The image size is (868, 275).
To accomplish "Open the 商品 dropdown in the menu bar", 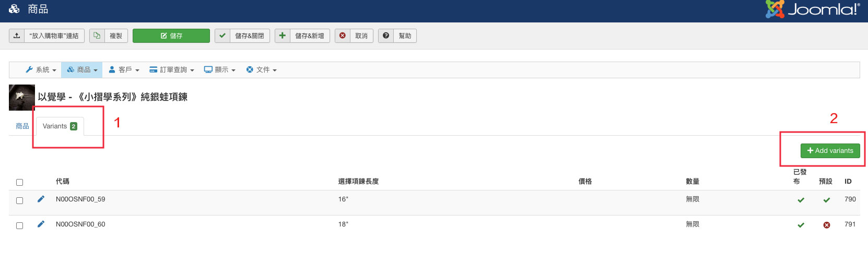I will click(82, 69).
